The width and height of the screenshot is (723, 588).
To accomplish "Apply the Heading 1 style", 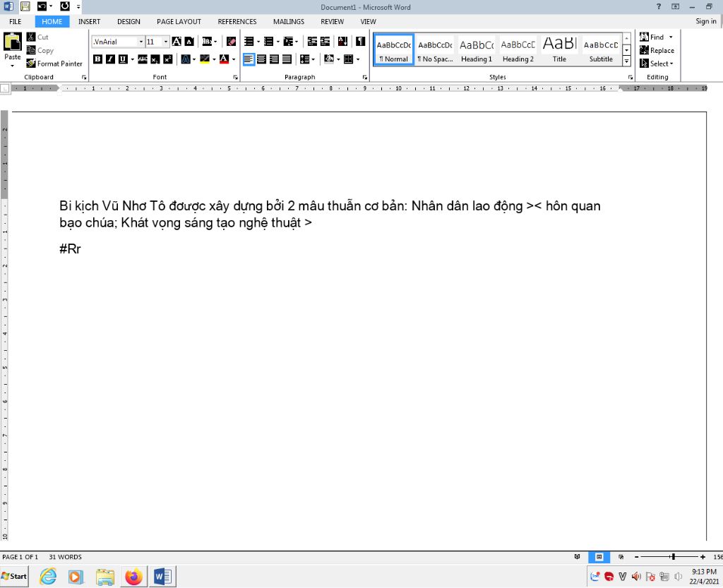I will pyautogui.click(x=477, y=50).
